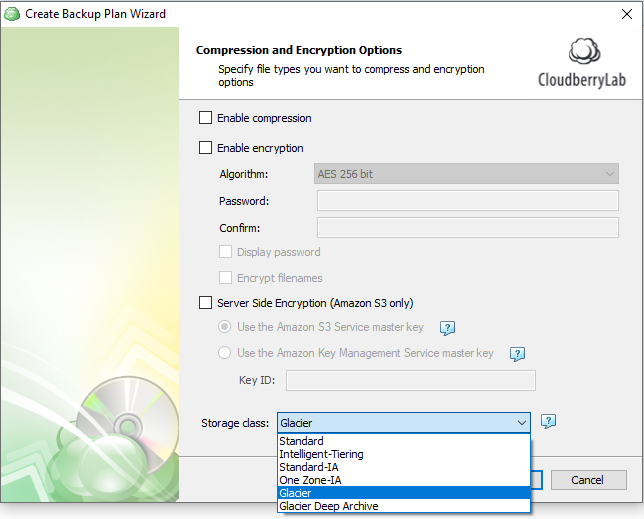Tick the Enable encryption checkbox
Image resolution: width=644 pixels, height=519 pixels.
tap(206, 148)
